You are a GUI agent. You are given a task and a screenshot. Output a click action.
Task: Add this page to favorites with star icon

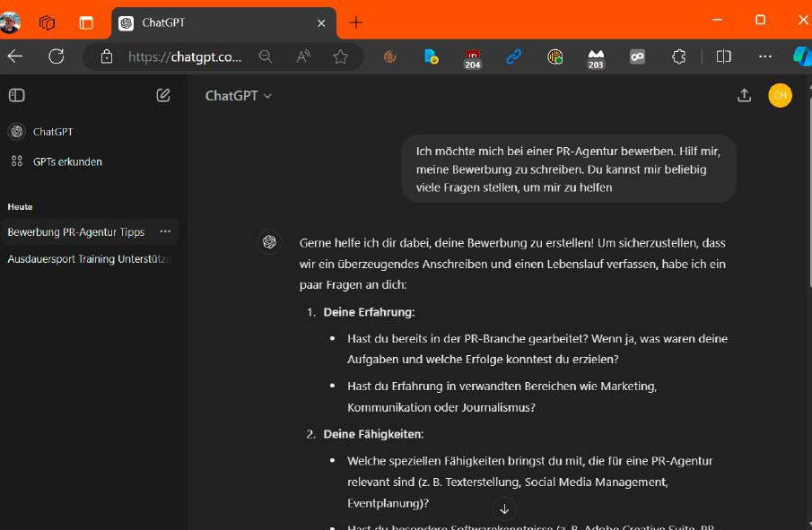pyautogui.click(x=340, y=56)
